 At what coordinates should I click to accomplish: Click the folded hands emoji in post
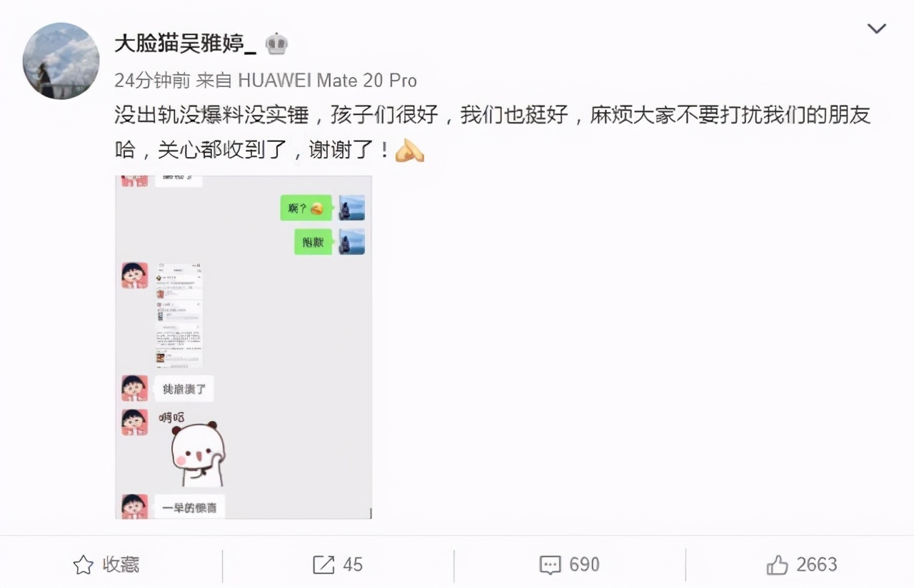pos(410,150)
